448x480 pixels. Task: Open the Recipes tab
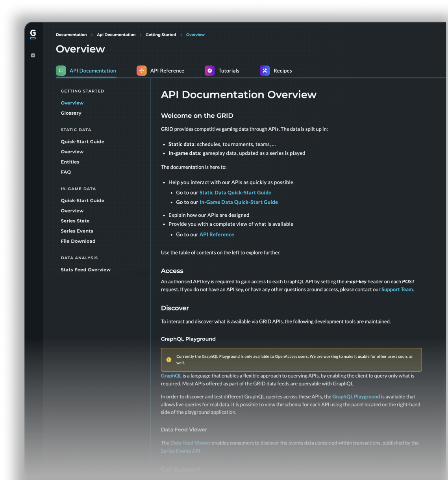pos(282,71)
